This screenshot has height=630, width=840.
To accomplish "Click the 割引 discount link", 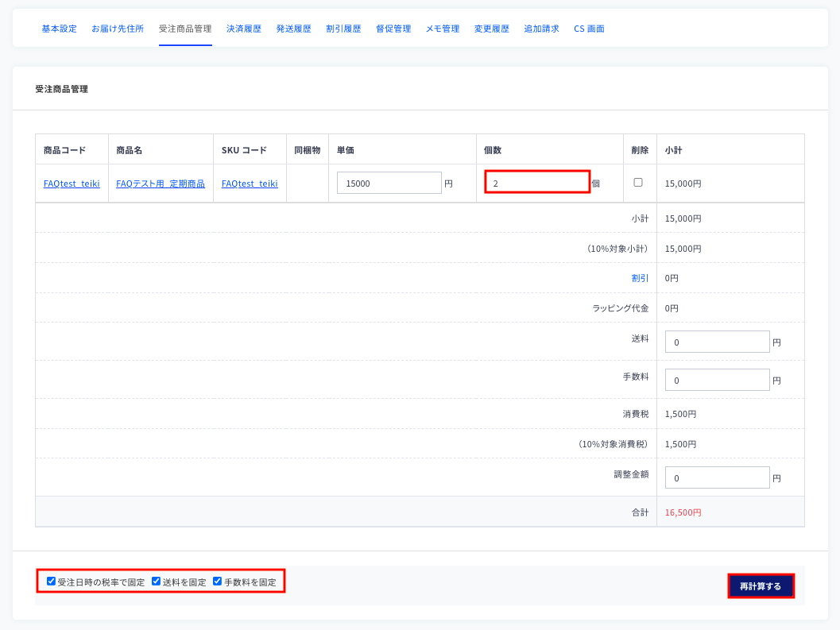I will pyautogui.click(x=641, y=278).
